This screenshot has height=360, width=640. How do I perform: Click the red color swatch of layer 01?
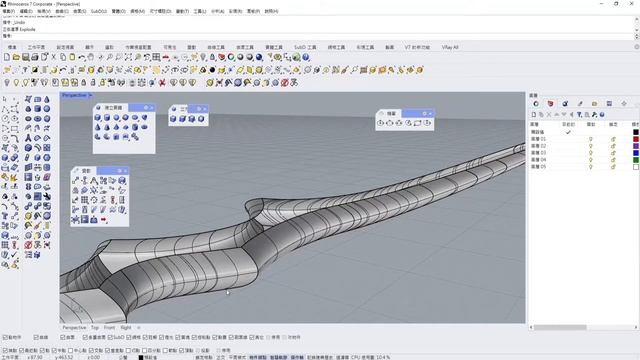pos(636,139)
